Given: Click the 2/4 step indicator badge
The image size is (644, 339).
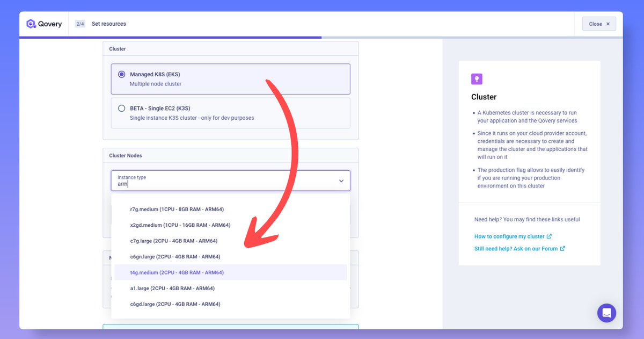Looking at the screenshot, I should (80, 24).
